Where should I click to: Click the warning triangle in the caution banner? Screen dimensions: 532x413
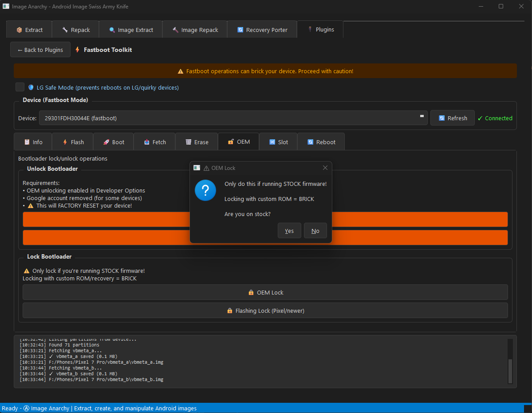click(x=181, y=71)
